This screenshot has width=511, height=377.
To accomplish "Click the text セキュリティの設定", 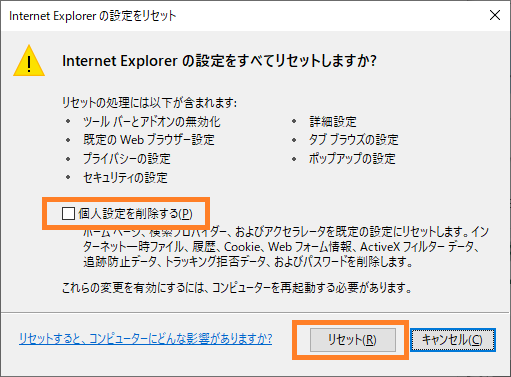I will [x=125, y=177].
